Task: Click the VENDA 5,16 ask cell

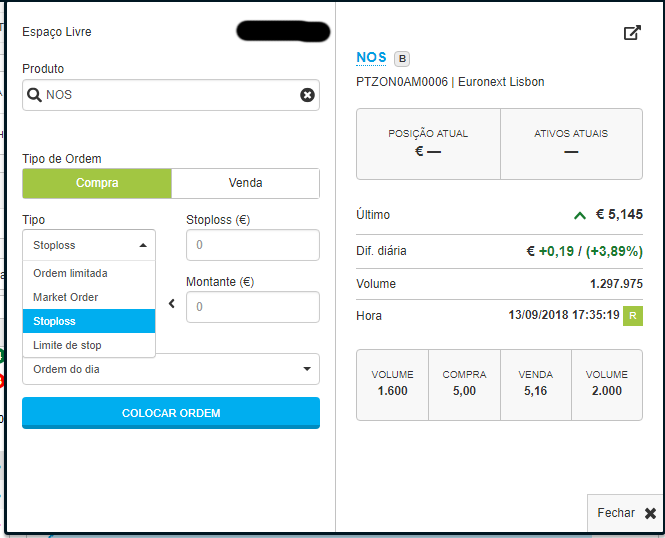Action: pos(536,385)
